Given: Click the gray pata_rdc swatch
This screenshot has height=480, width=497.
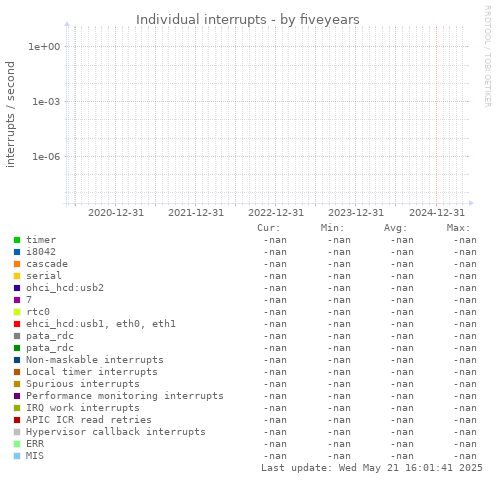Looking at the screenshot, I should [x=17, y=336].
